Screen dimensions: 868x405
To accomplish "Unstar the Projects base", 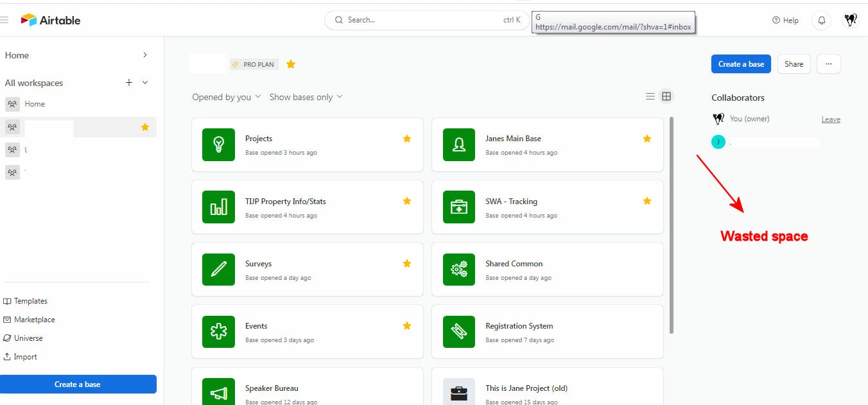I will 407,139.
